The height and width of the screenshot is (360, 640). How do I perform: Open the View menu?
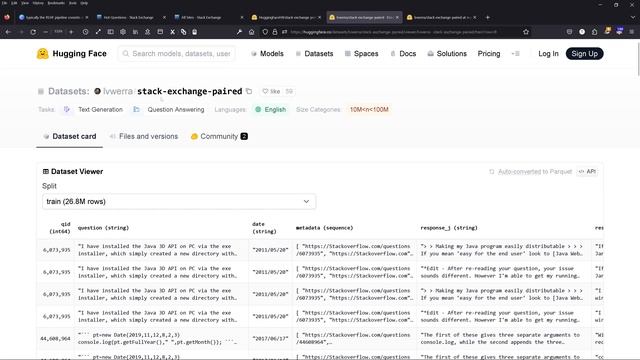pyautogui.click(x=25, y=3)
